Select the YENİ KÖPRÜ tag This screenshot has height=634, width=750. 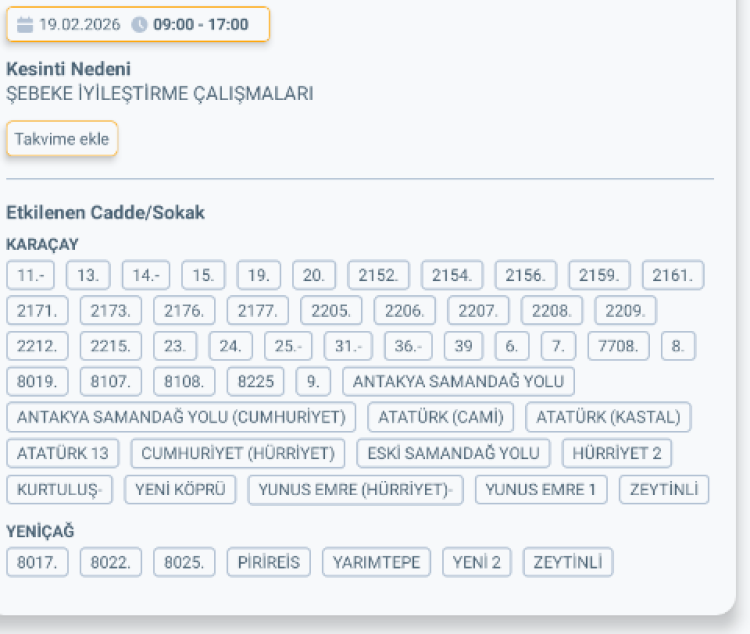point(180,489)
